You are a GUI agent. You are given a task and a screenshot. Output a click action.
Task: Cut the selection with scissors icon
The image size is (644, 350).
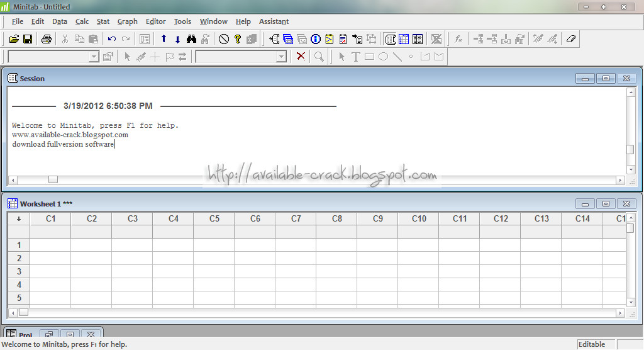click(65, 39)
